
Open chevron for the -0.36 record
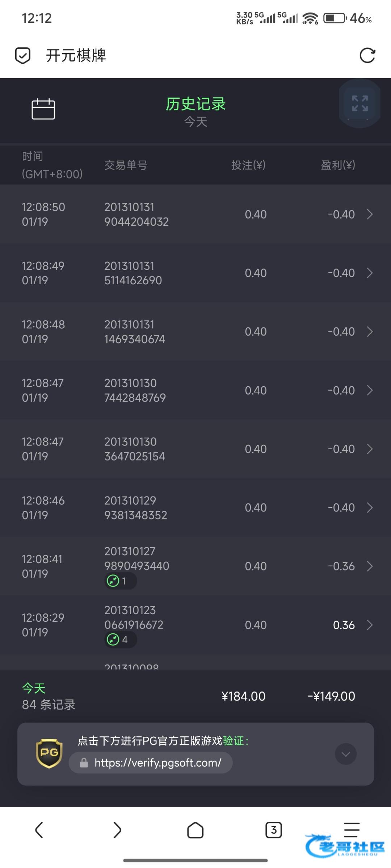(x=370, y=566)
